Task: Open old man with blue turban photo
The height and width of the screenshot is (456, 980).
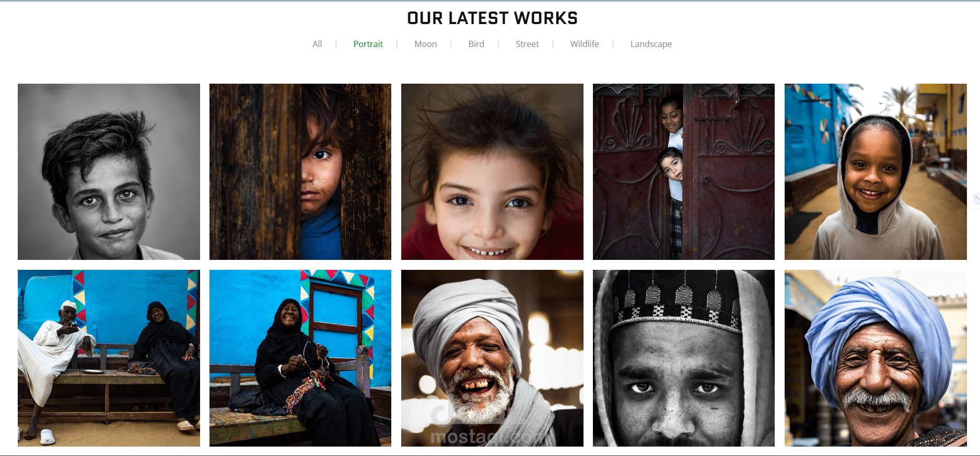Action: click(x=876, y=358)
